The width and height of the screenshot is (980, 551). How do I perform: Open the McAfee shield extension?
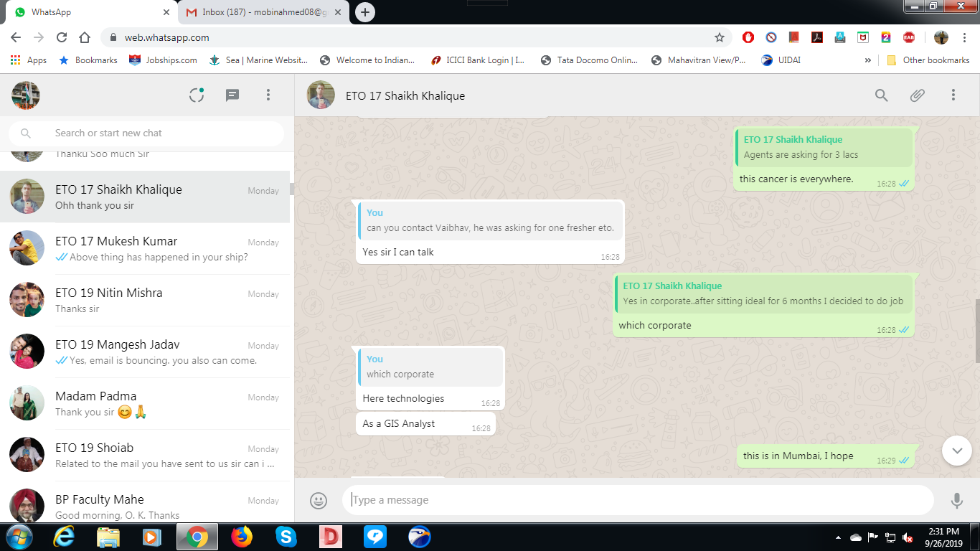(x=863, y=37)
